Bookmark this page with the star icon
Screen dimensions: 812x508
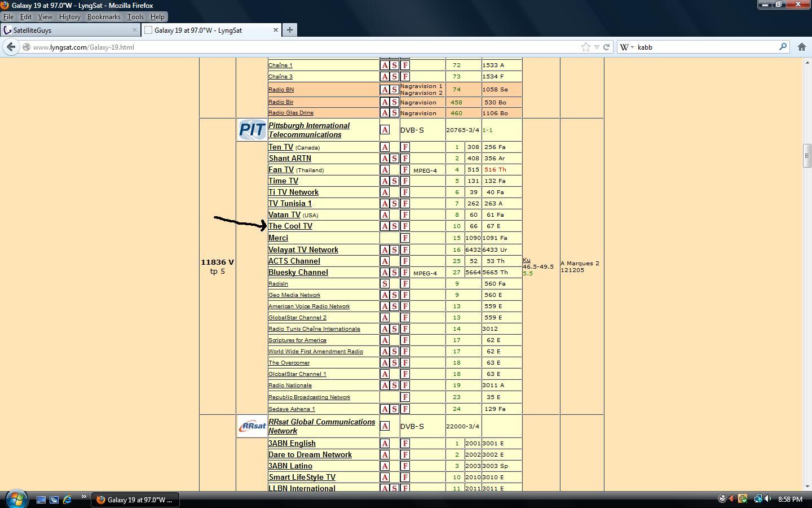[586, 47]
